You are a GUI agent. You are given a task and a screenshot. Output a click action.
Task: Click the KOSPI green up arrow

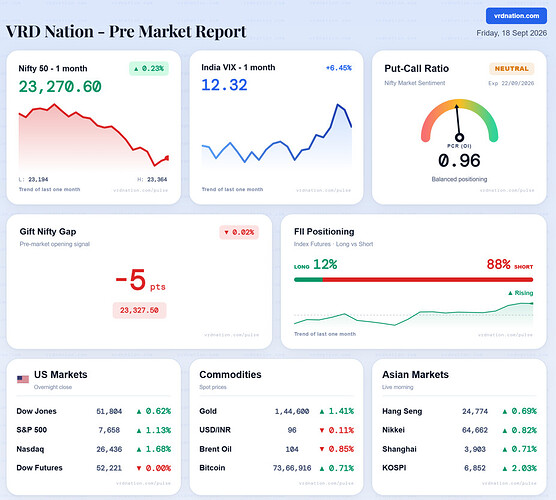[505, 468]
